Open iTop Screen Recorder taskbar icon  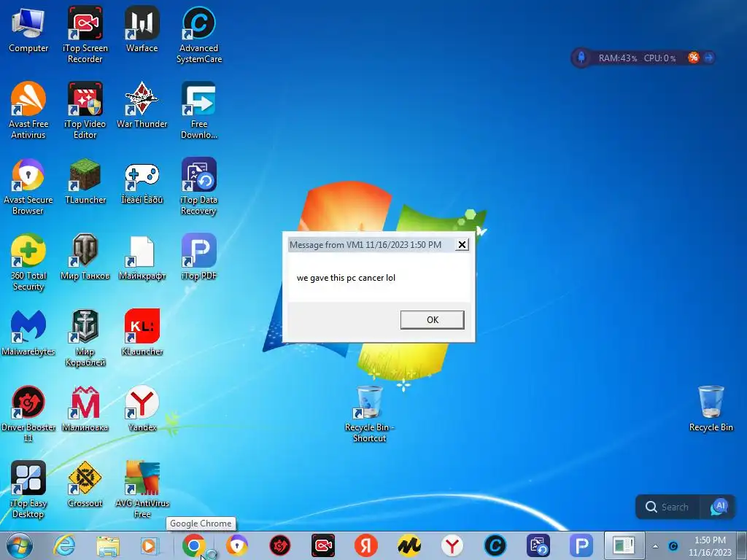[323, 545]
